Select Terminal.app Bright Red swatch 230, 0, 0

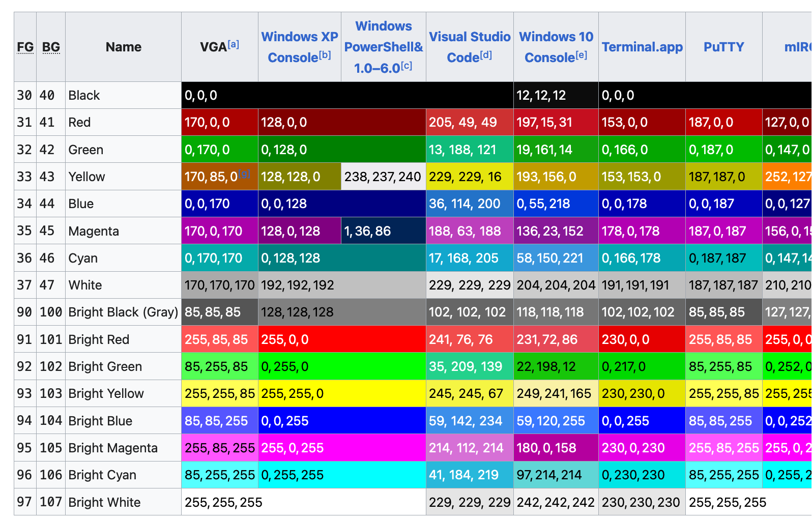point(642,339)
